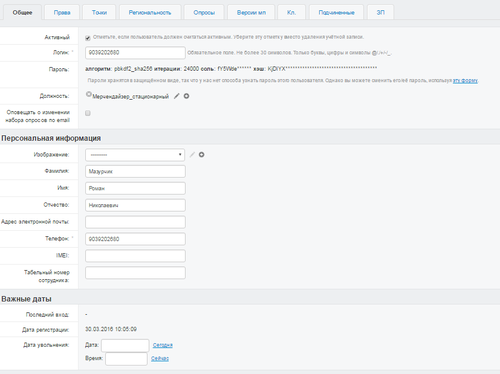Edit the selected Должность with pencil icon

tap(177, 96)
